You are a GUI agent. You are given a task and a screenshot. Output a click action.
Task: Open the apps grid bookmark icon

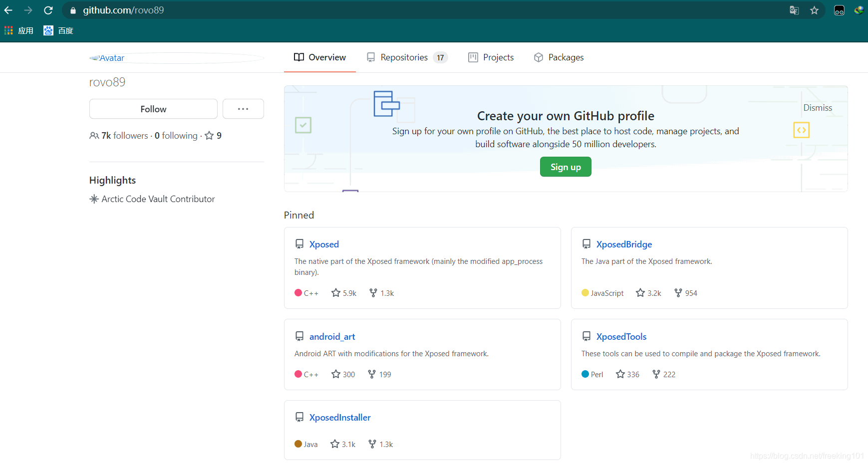[8, 30]
